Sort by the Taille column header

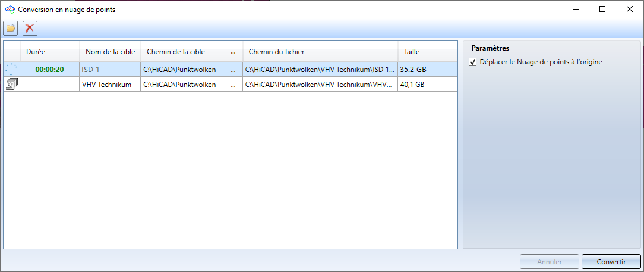[x=428, y=52]
